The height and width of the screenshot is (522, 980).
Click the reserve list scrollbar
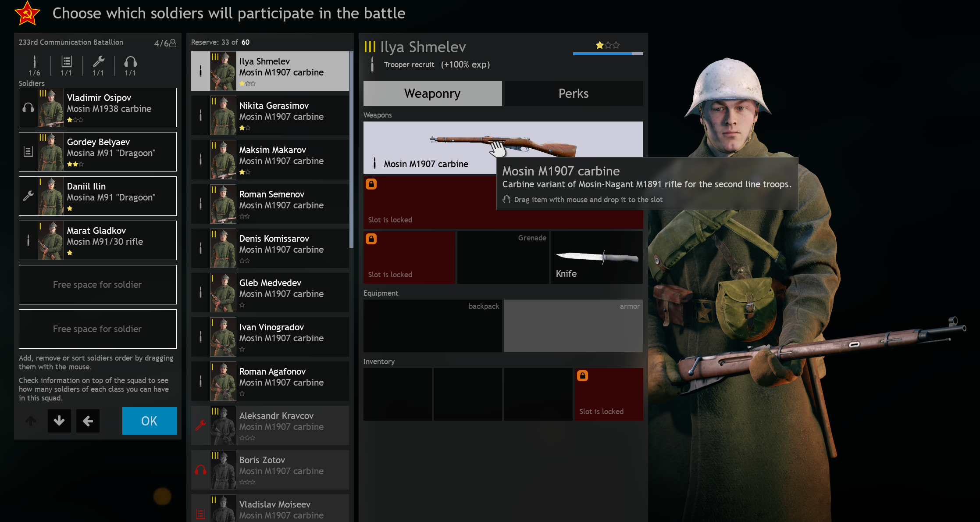[x=351, y=149]
